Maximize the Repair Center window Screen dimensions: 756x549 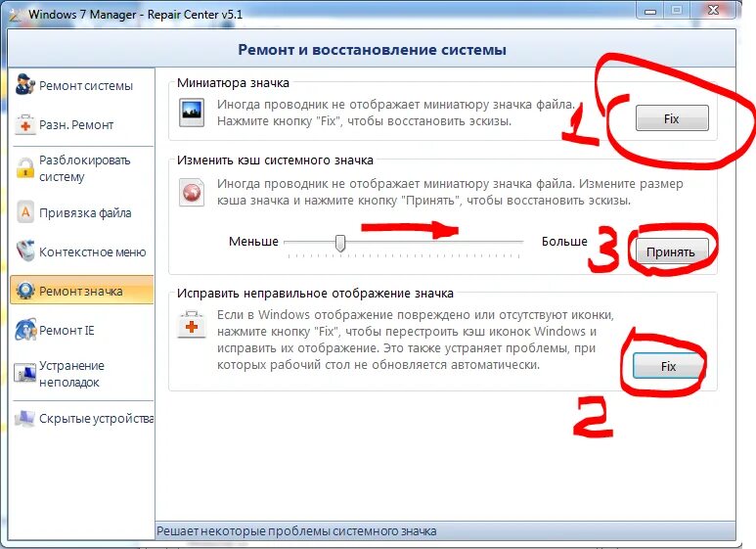[677, 10]
